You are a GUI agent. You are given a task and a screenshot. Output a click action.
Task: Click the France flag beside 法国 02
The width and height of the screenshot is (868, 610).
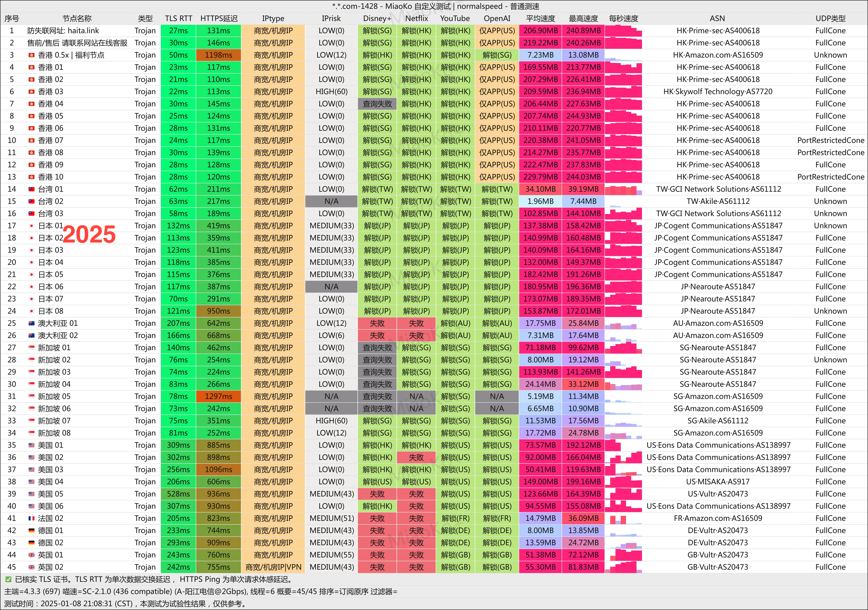pos(31,518)
